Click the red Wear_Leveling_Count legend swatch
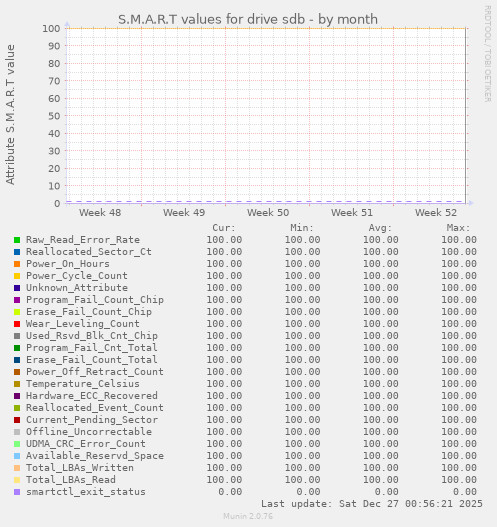497x527 pixels. click(17, 324)
